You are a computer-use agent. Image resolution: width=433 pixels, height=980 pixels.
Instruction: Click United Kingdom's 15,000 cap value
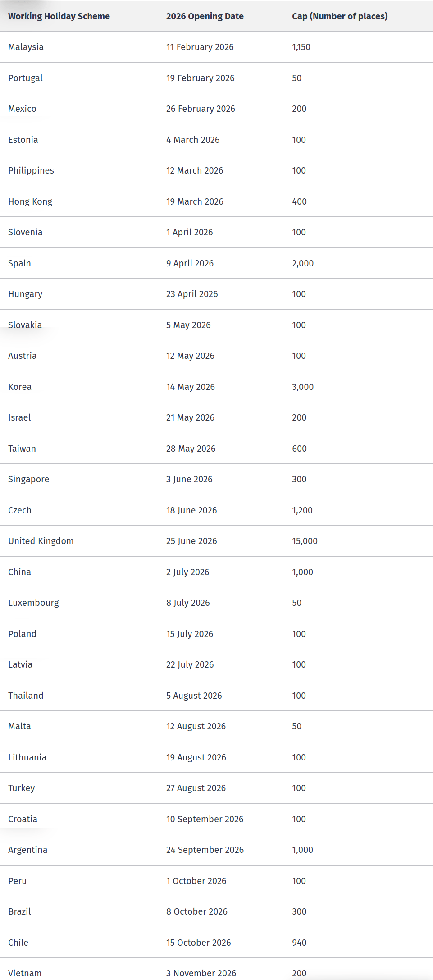(305, 541)
